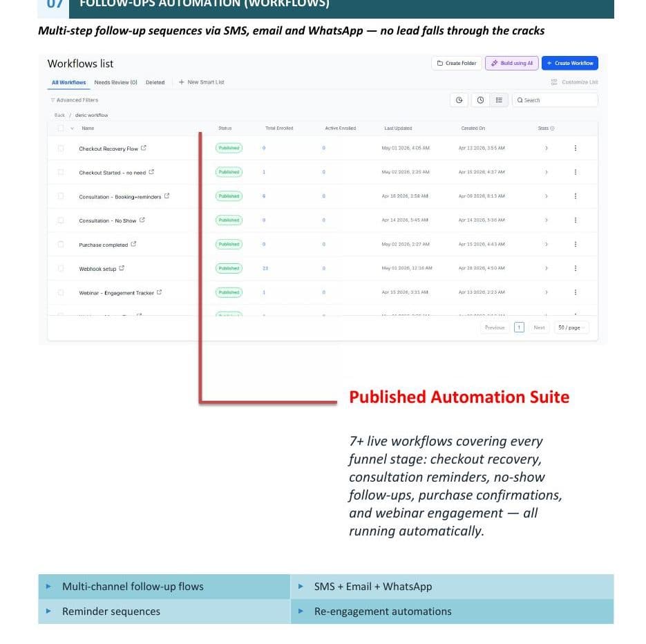Click the Create Workflow button
This screenshot has height=644, width=646.
tap(570, 63)
